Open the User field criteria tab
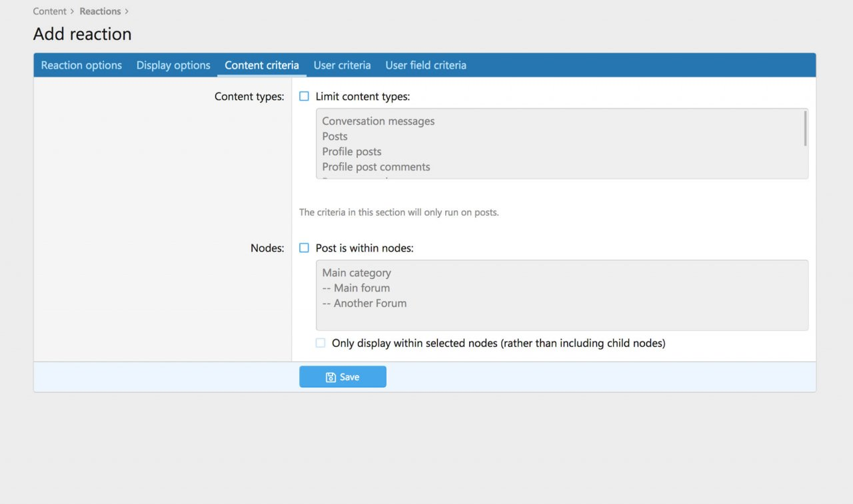This screenshot has width=853, height=504. (426, 65)
